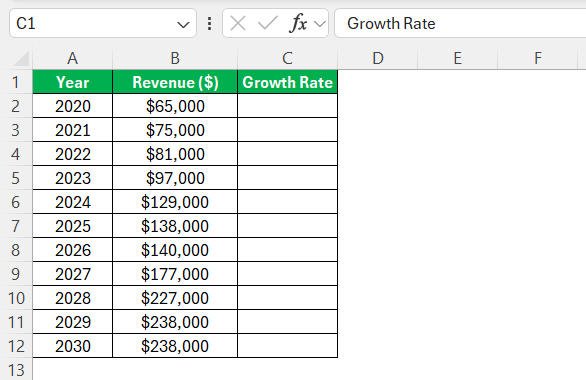
Task: Click the three-dot formula bar handle
Action: point(209,24)
